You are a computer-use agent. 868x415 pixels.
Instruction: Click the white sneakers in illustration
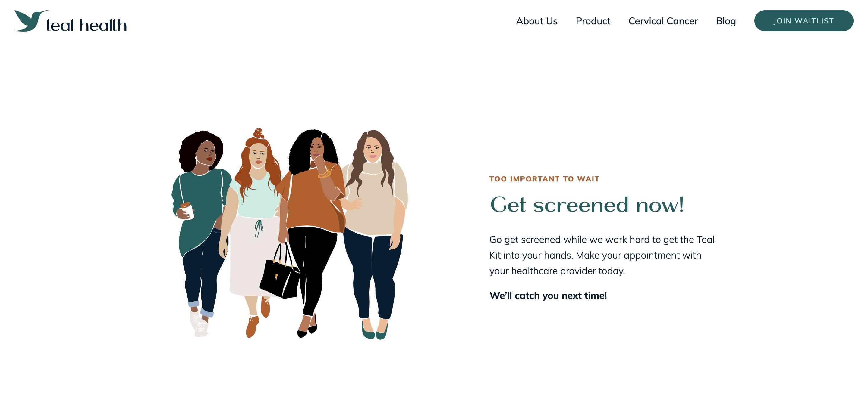[x=199, y=324]
